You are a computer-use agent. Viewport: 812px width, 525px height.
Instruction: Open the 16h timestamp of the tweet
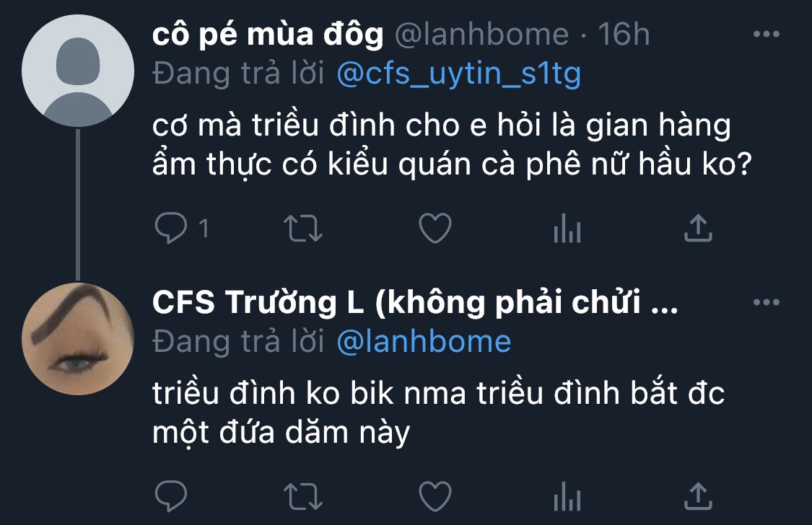624,35
